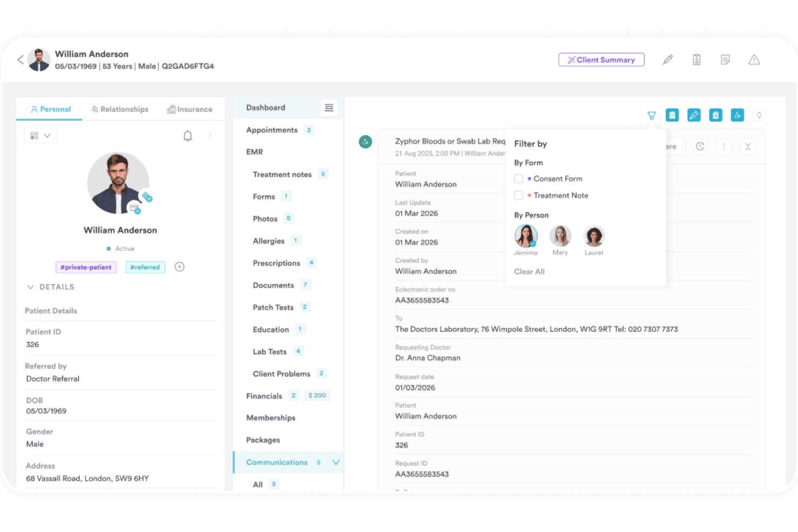The width and height of the screenshot is (798, 532).
Task: Open Documents in the EMR list
Action: click(273, 285)
